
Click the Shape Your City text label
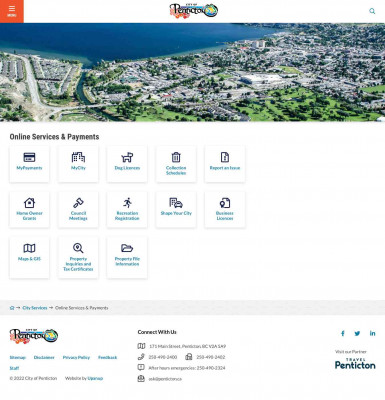pyautogui.click(x=176, y=213)
